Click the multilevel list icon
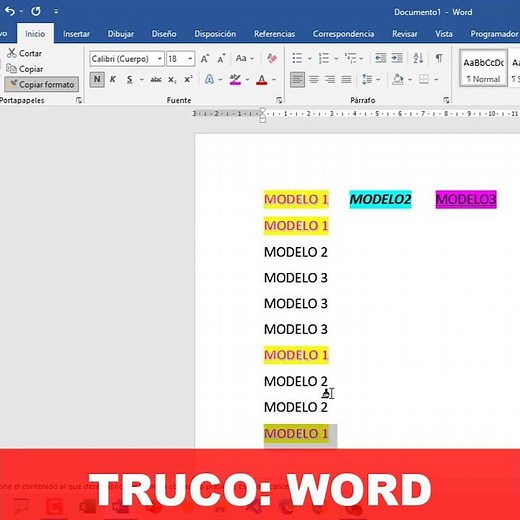 [x=351, y=58]
